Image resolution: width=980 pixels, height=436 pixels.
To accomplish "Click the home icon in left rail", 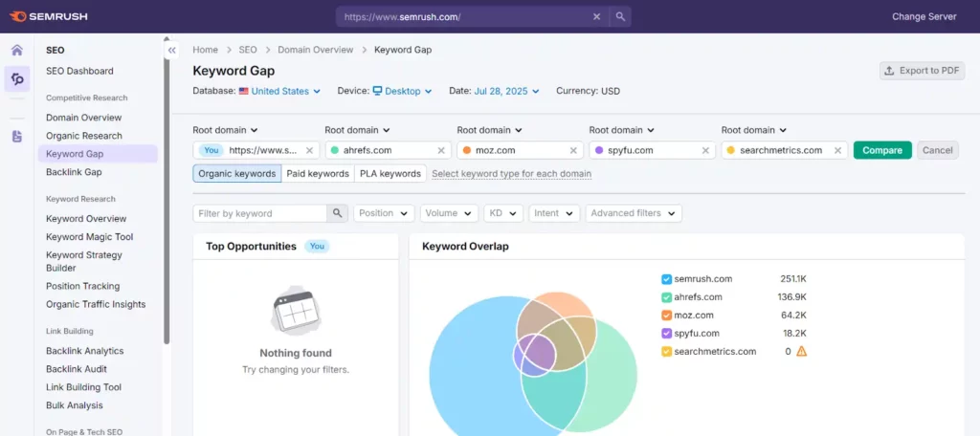I will point(16,51).
